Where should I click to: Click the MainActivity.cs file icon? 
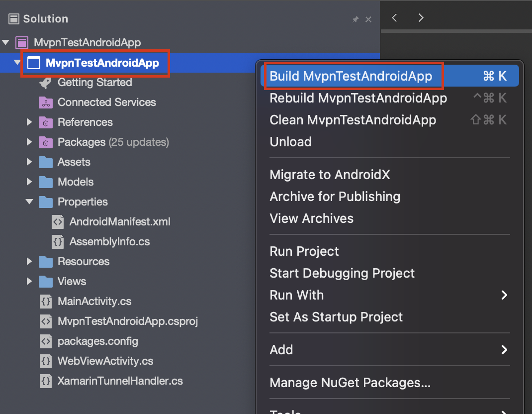tap(45, 301)
